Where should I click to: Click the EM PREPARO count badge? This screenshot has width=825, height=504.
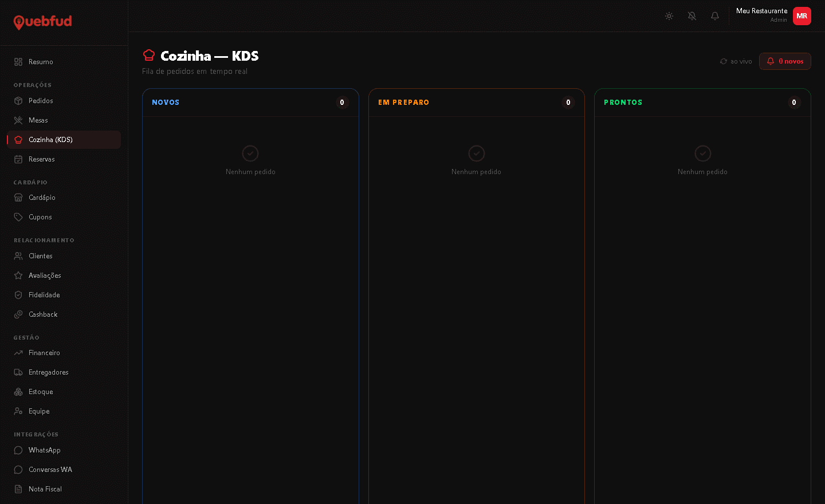point(568,103)
